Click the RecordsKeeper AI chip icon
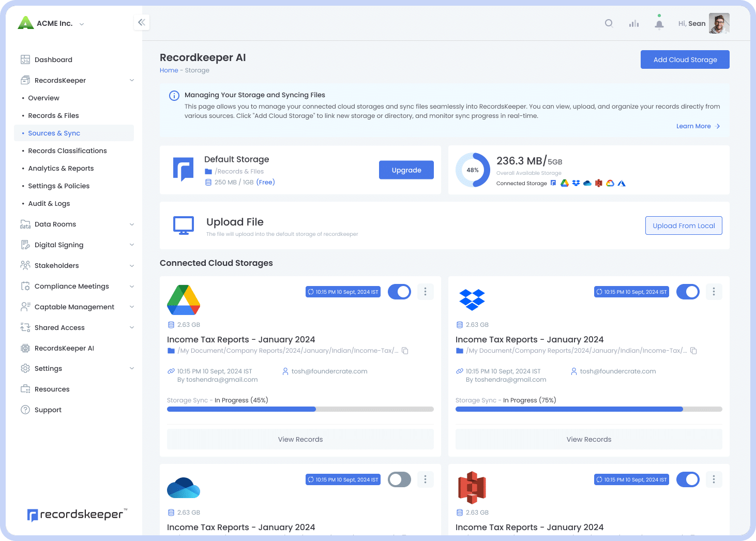This screenshot has height=541, width=756. tap(25, 348)
